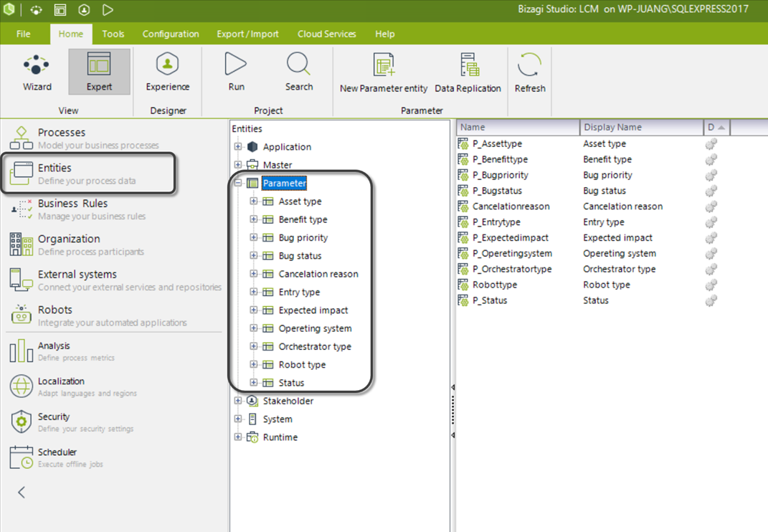
Task: Expand the Asset type node
Action: click(x=254, y=201)
